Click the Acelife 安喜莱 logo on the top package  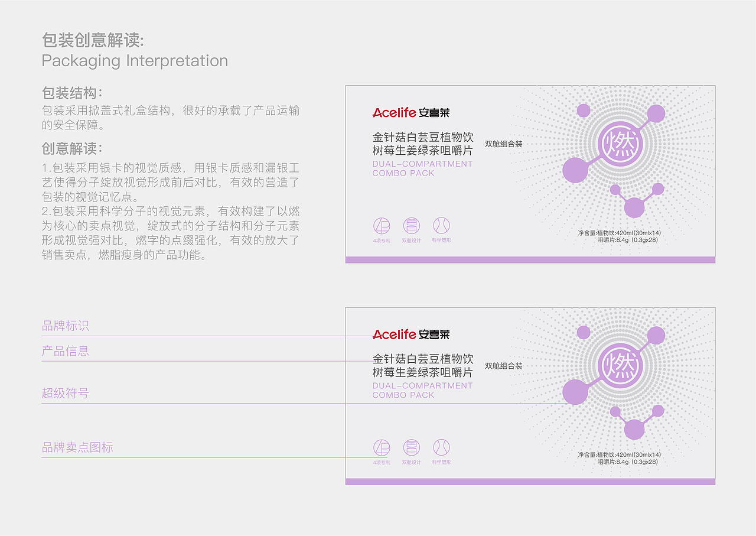[411, 112]
